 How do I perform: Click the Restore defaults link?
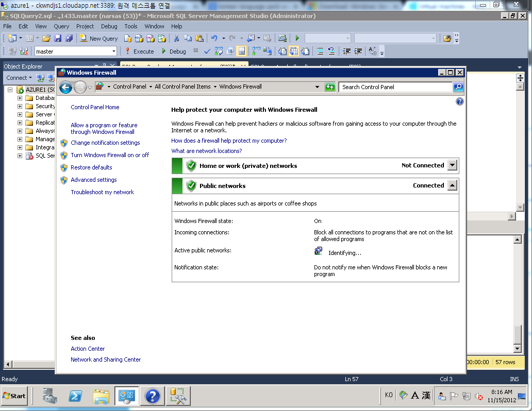91,167
